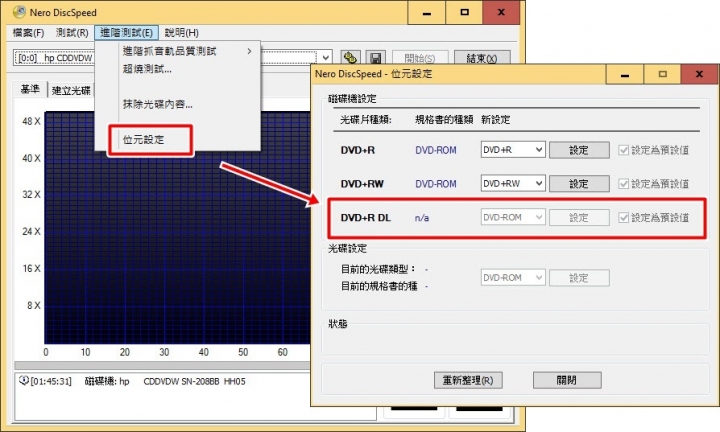Choose 進階抓音軌品質測試 submenu entry
Viewport: 720px width, 432px height.
click(177, 51)
